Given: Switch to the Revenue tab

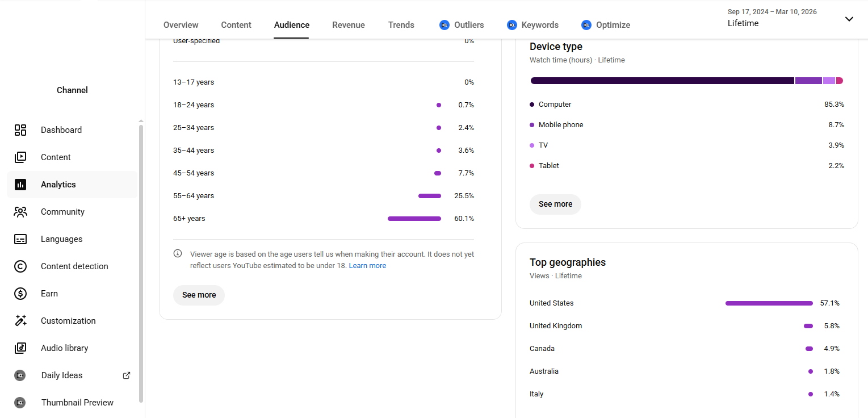Looking at the screenshot, I should pyautogui.click(x=349, y=25).
